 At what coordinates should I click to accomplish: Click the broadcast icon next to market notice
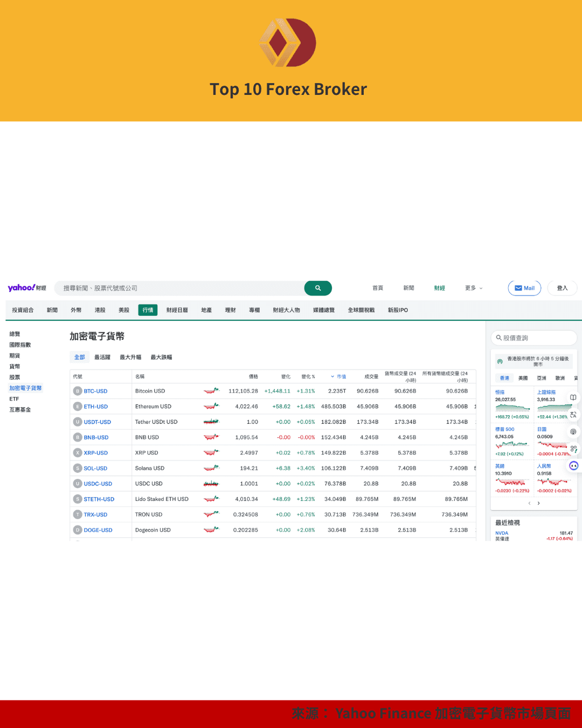tap(500, 361)
